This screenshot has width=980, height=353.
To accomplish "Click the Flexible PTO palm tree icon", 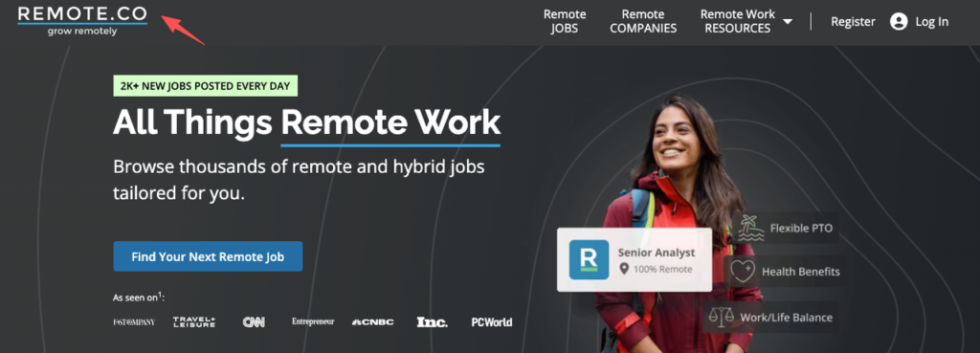I will coord(750,228).
